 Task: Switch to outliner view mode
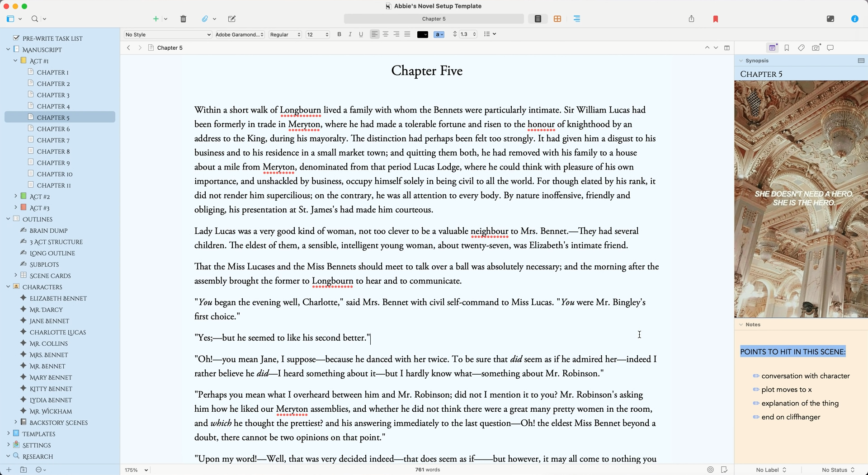[x=577, y=19]
